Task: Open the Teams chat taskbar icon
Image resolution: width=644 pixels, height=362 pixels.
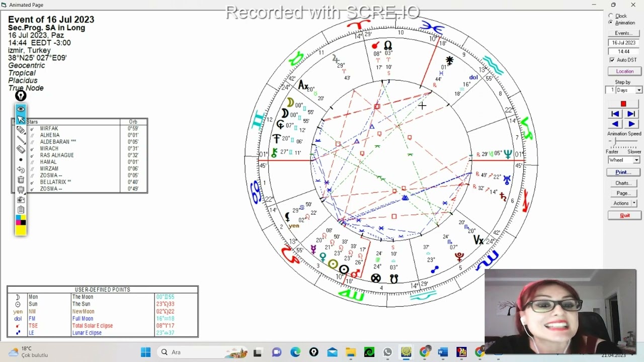Action: [277, 352]
